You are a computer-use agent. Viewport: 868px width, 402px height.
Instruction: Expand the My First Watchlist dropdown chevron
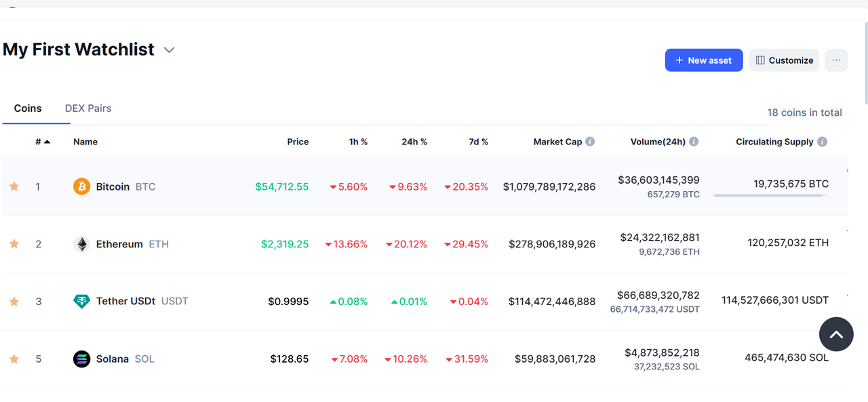pyautogui.click(x=170, y=50)
